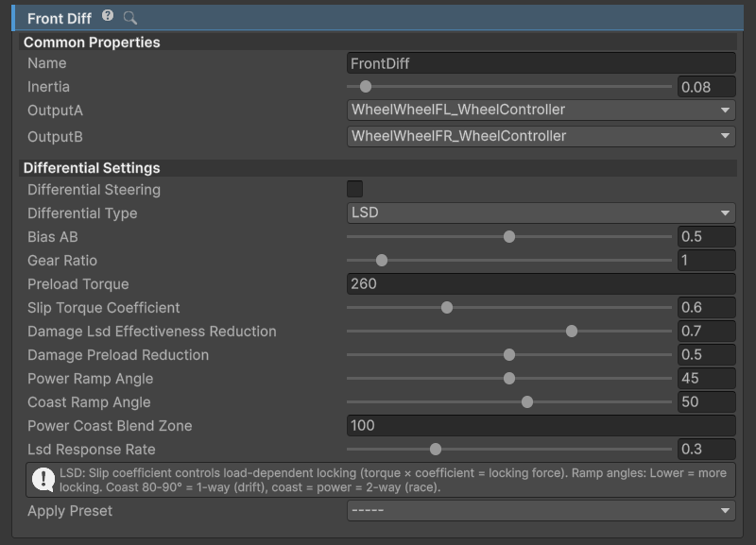This screenshot has height=545, width=756.
Task: Click the Apply Preset label
Action: point(70,511)
